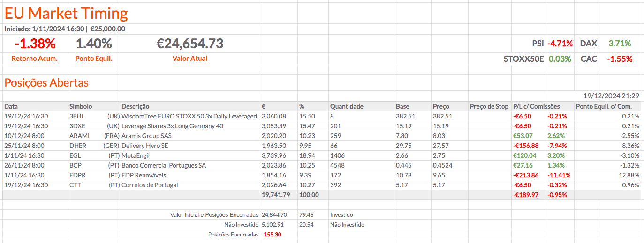
Task: Select the 19,741.79 total euro cell
Action: click(277, 195)
